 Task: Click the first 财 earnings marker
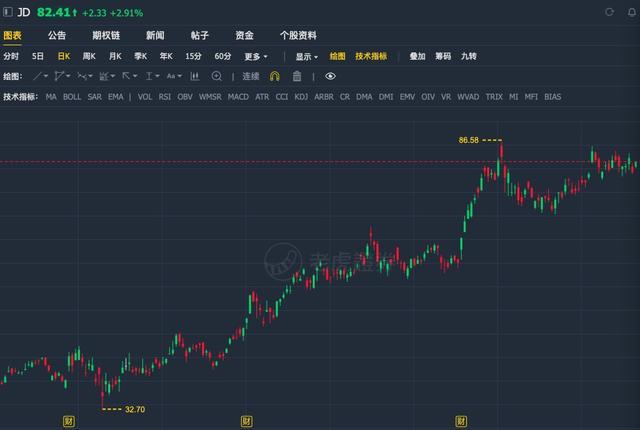pyautogui.click(x=68, y=420)
